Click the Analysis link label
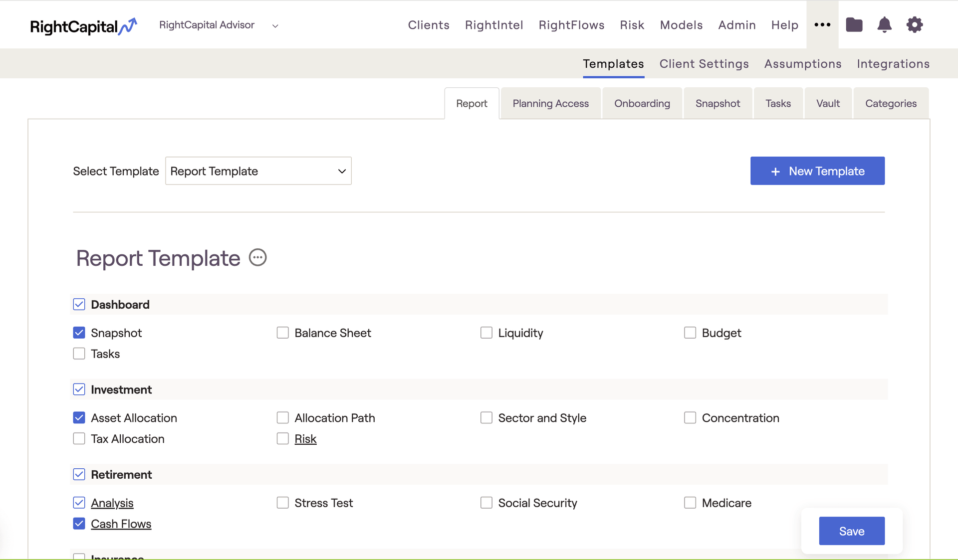 pos(112,503)
